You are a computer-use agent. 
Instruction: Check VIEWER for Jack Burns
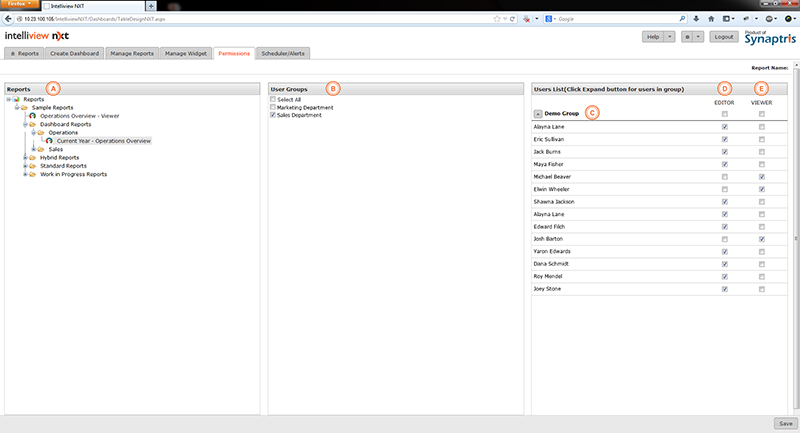762,151
